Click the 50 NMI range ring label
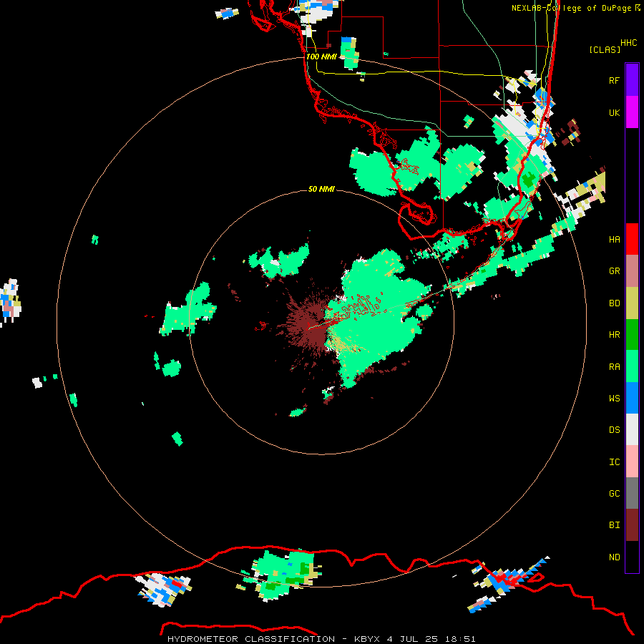Image resolution: width=644 pixels, height=644 pixels. click(321, 189)
